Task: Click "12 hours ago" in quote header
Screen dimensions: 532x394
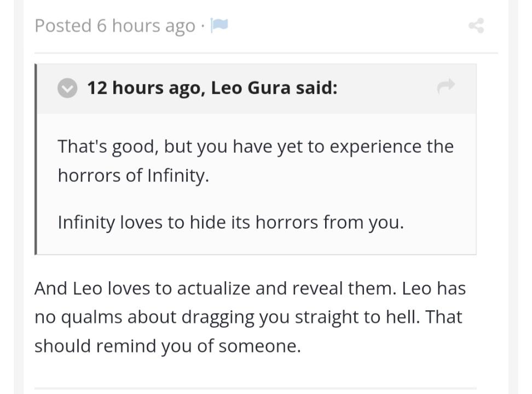Action: [144, 88]
